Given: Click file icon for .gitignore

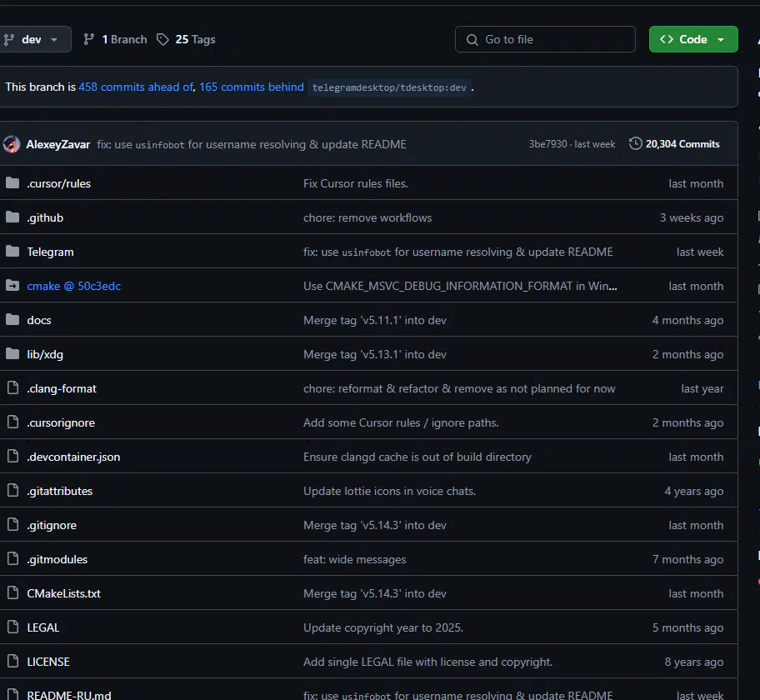Looking at the screenshot, I should (x=13, y=524).
